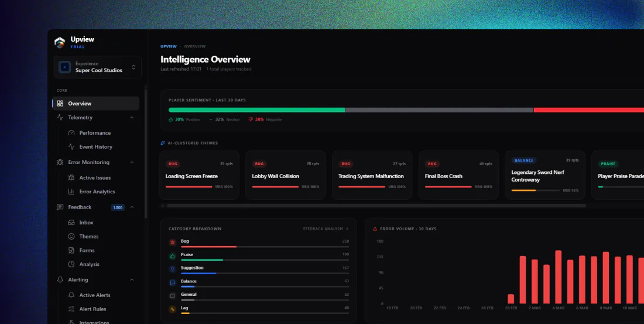Collapse the Error Monitoring section chevron
644x324 pixels.
132,162
